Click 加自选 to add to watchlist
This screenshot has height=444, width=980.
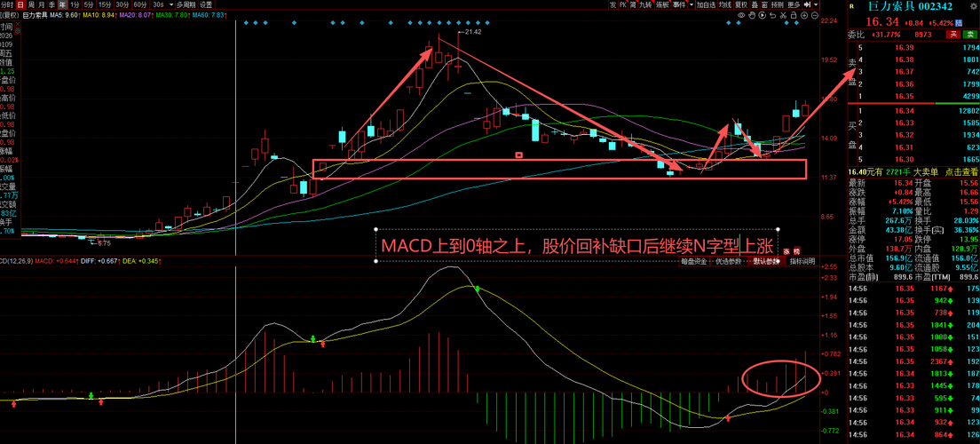coord(707,5)
